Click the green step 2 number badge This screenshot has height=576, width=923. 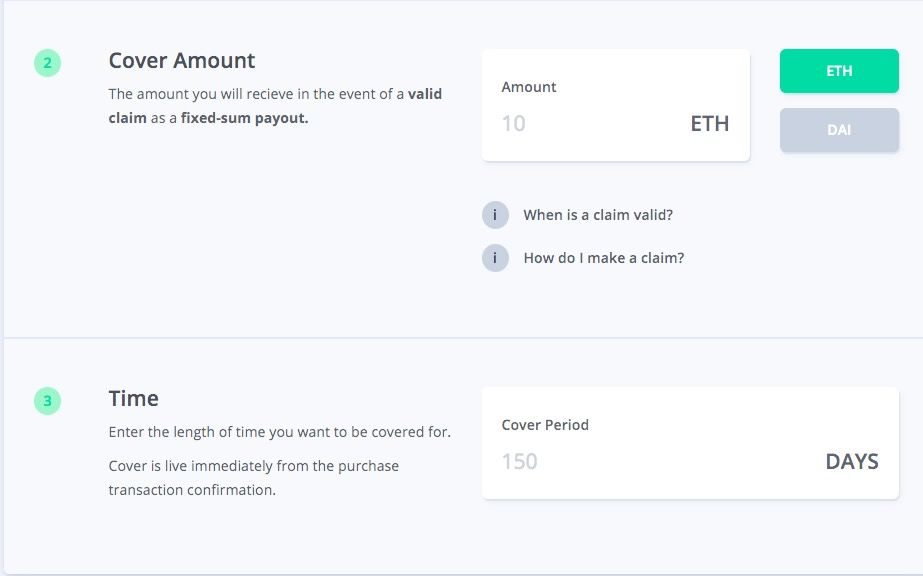48,63
